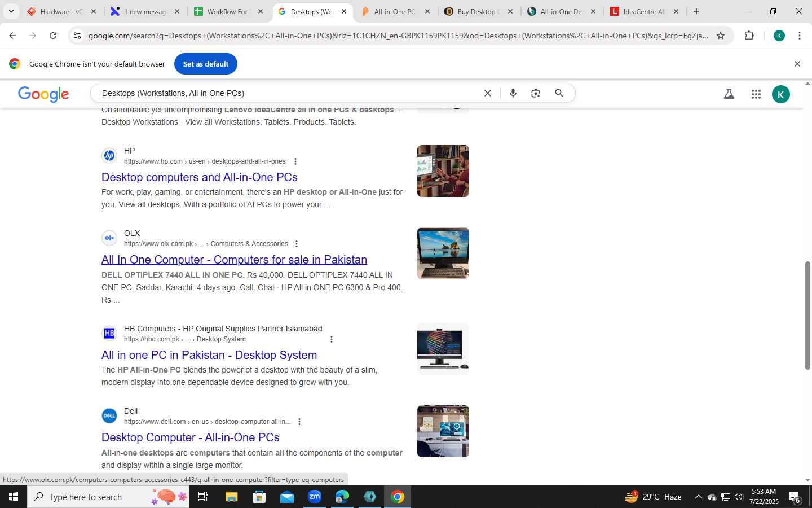
Task: Open Search Labs flask icon
Action: (729, 94)
